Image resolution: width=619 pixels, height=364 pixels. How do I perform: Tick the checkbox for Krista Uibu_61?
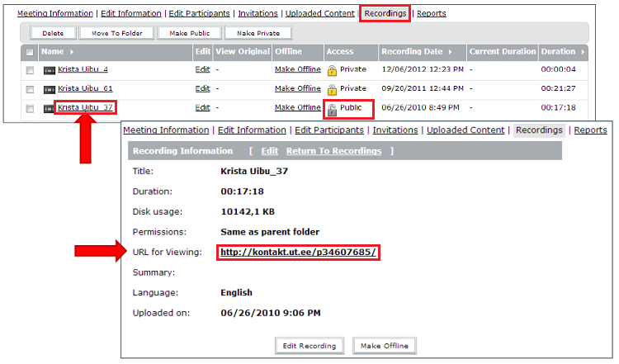coord(31,89)
